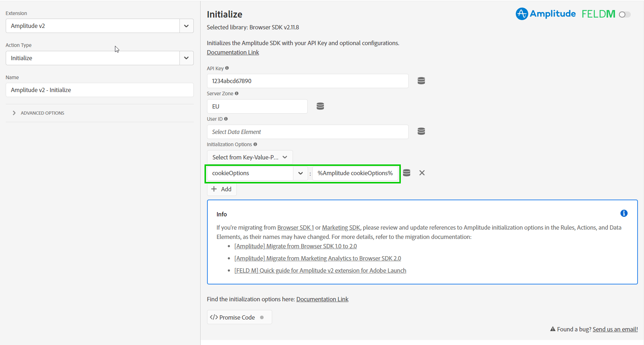Screen dimensions: 644x345
Task: Click the API Key input field
Action: pos(308,81)
